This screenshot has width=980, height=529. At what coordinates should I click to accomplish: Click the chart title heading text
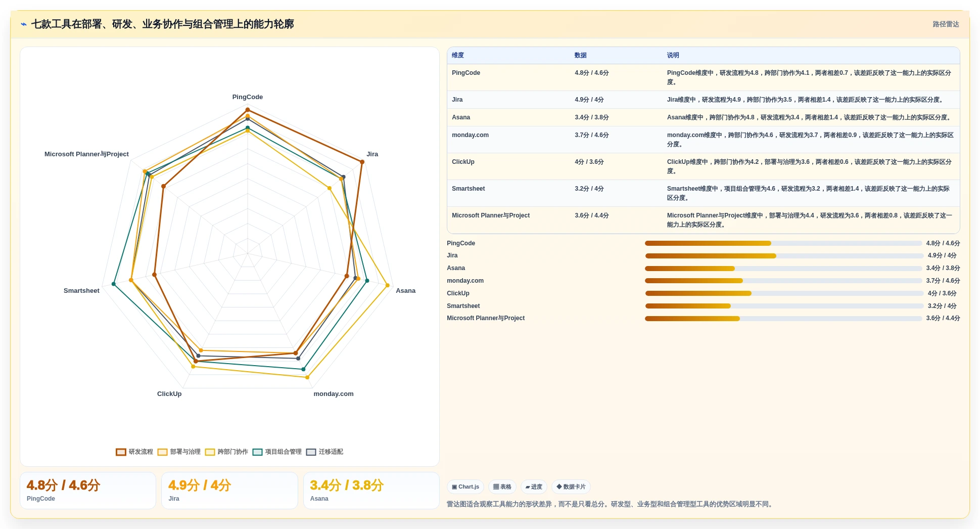(x=162, y=24)
